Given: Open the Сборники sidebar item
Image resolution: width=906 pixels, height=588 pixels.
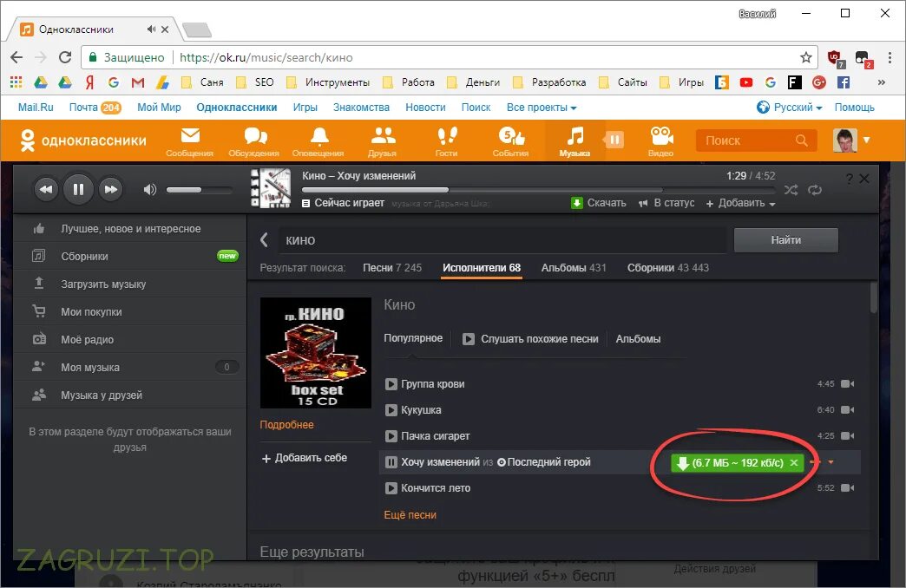Looking at the screenshot, I should point(130,257).
